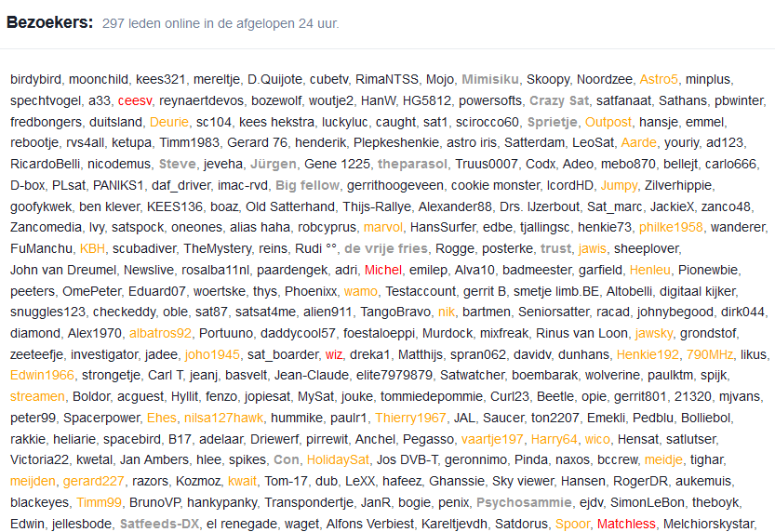This screenshot has width=775, height=532.
Task: Click the orange name Deurie
Action: pyautogui.click(x=169, y=122)
